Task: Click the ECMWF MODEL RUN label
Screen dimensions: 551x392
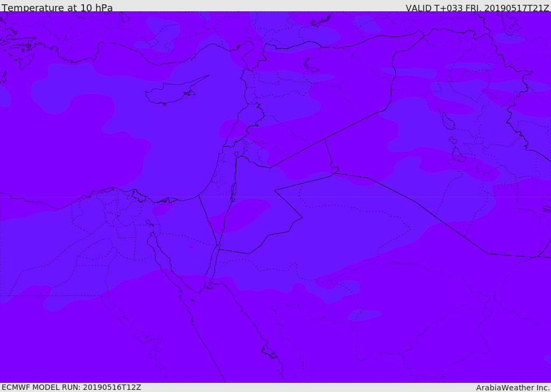Action: [x=72, y=387]
